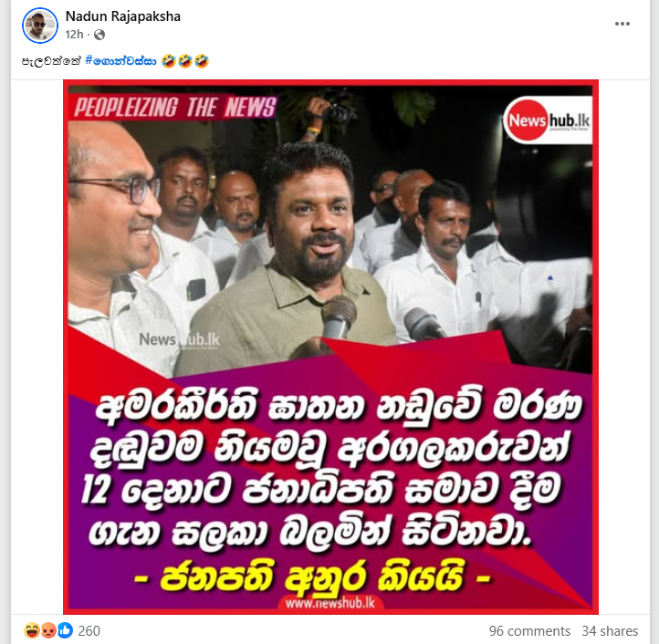The height and width of the screenshot is (644, 659).
Task: Click the blue Like thumbs-up reaction icon
Action: click(x=65, y=630)
